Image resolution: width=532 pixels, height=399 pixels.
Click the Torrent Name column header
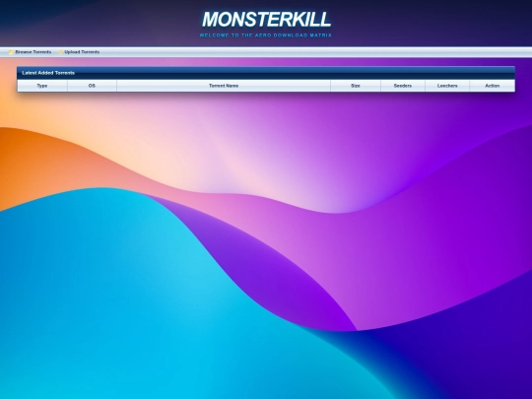tap(224, 86)
